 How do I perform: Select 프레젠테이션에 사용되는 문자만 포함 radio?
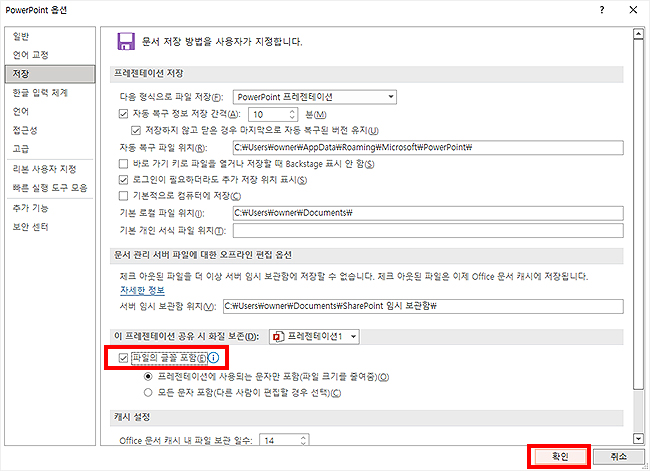point(148,377)
